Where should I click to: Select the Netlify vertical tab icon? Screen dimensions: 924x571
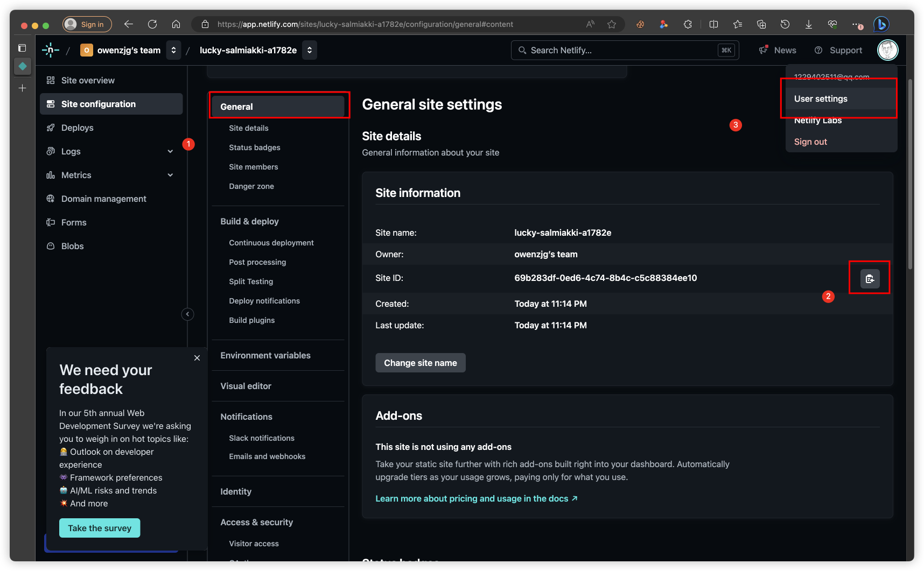[x=22, y=66]
